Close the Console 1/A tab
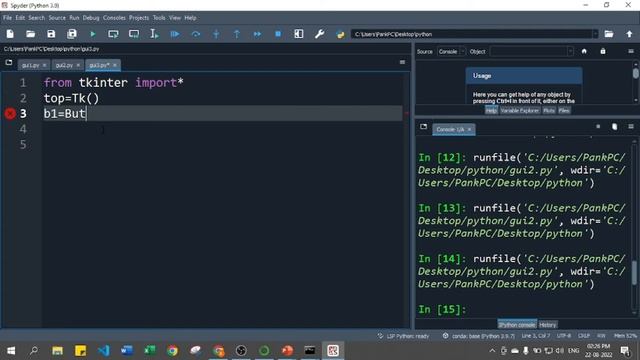This screenshot has height=360, width=640. 469,129
